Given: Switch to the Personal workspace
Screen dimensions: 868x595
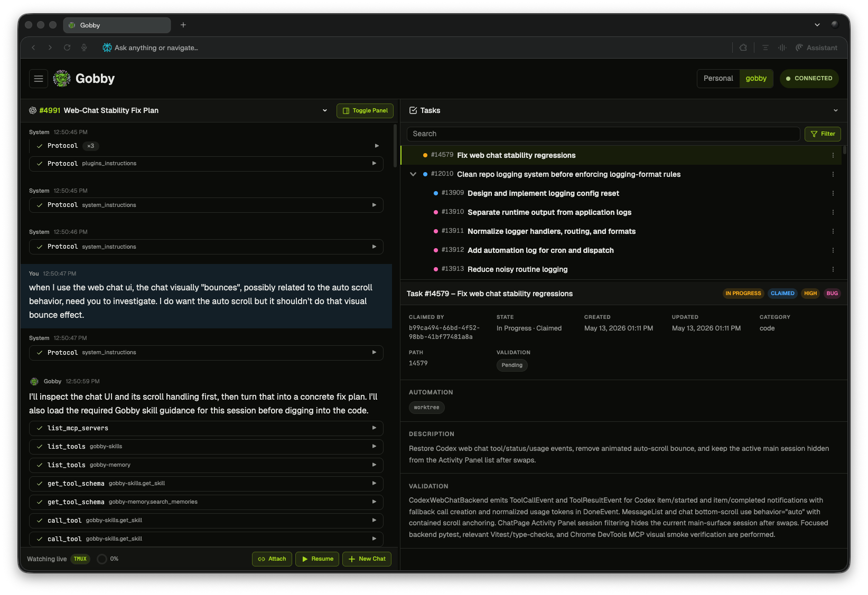Looking at the screenshot, I should pyautogui.click(x=718, y=78).
